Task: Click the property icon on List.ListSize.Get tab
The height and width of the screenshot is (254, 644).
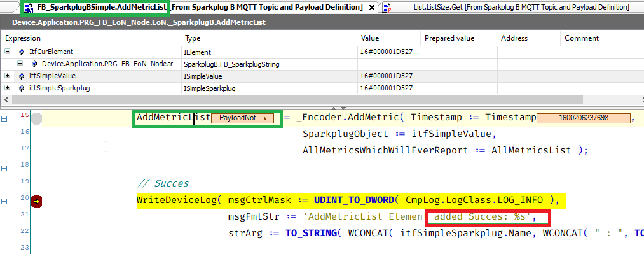Action: coord(386,8)
